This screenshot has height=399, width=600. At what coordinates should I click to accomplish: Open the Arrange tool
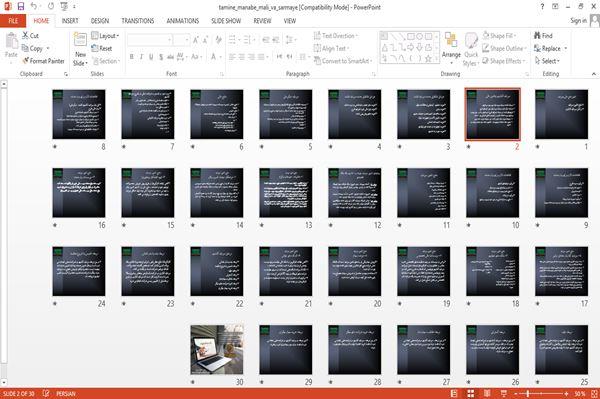pos(451,47)
